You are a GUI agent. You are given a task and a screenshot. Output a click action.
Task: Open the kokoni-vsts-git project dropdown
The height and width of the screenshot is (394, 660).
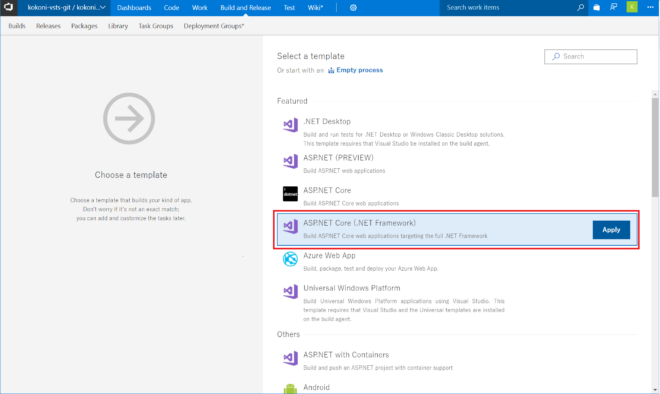(x=66, y=8)
